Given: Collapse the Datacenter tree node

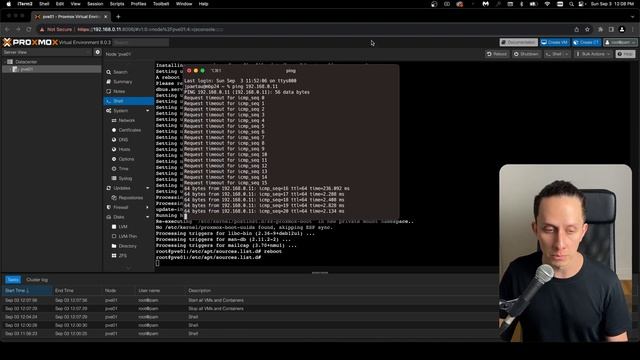Looking at the screenshot, I should click(x=4, y=62).
